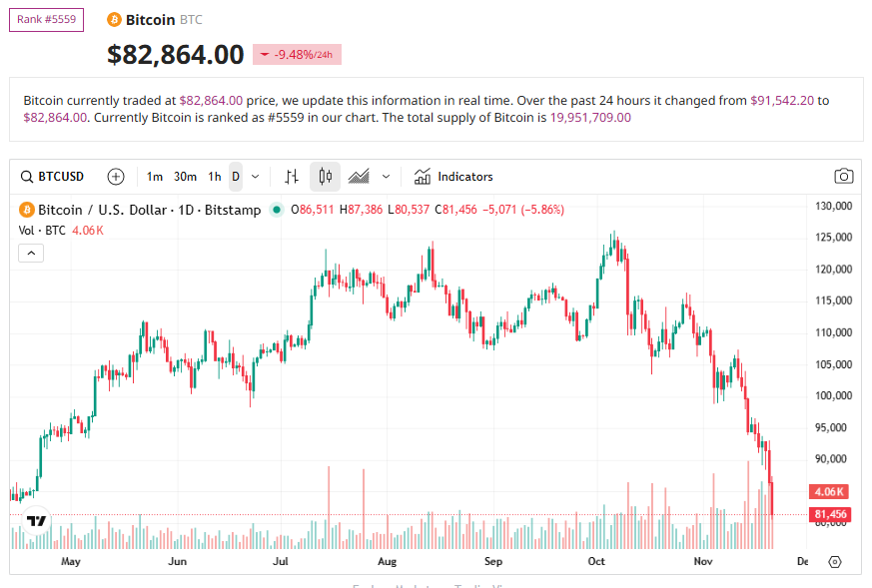The image size is (872, 588).
Task: Toggle the 1h interval
Action: click(215, 177)
